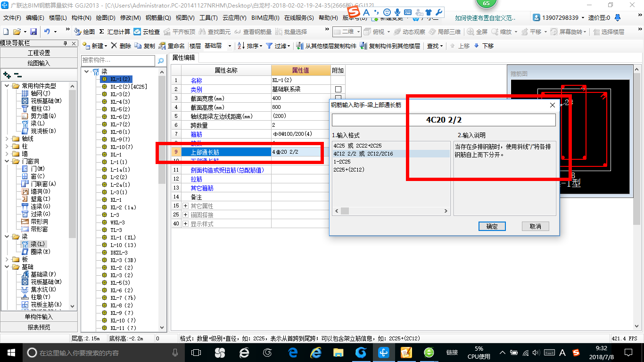Click 重命名 rename component button

[172, 46]
